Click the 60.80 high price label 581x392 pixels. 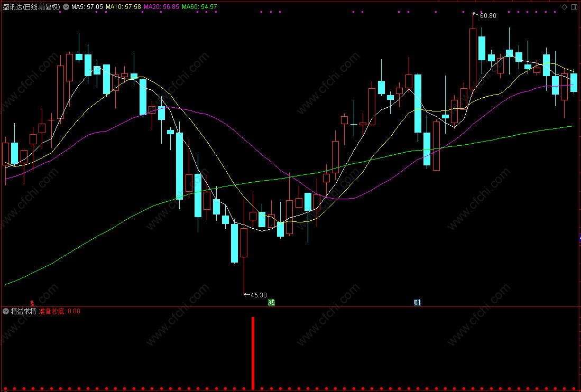click(x=488, y=15)
